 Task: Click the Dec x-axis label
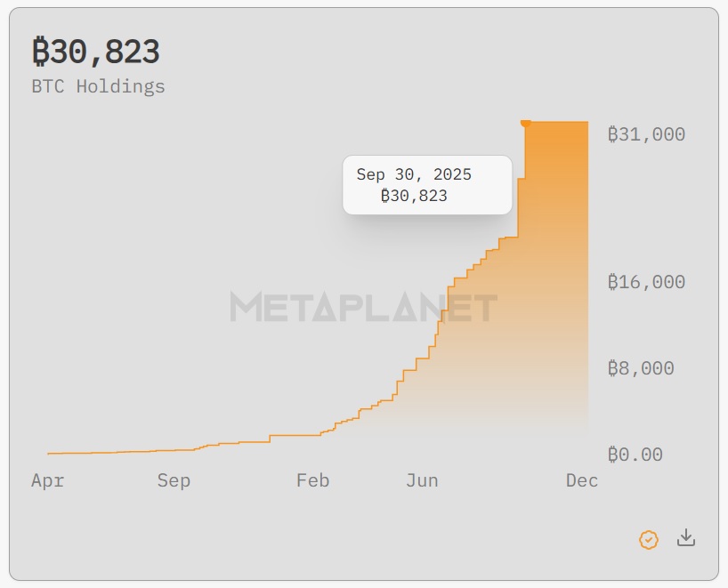point(582,480)
